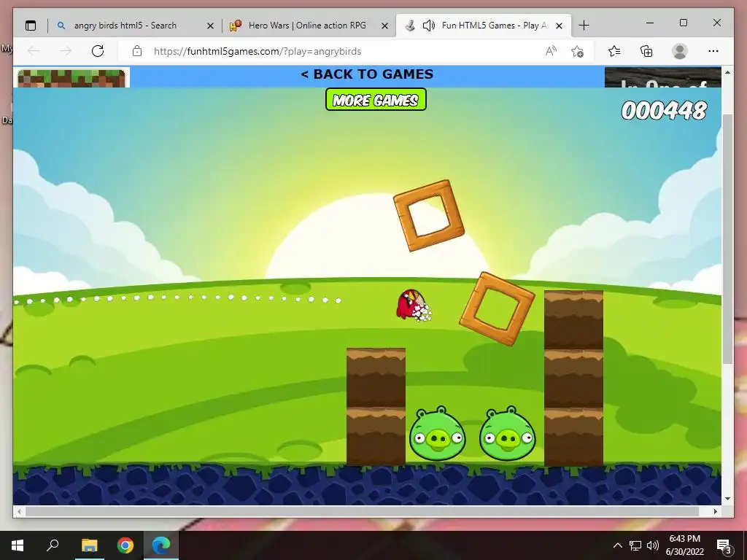Click the MORE GAMES button

click(x=376, y=99)
